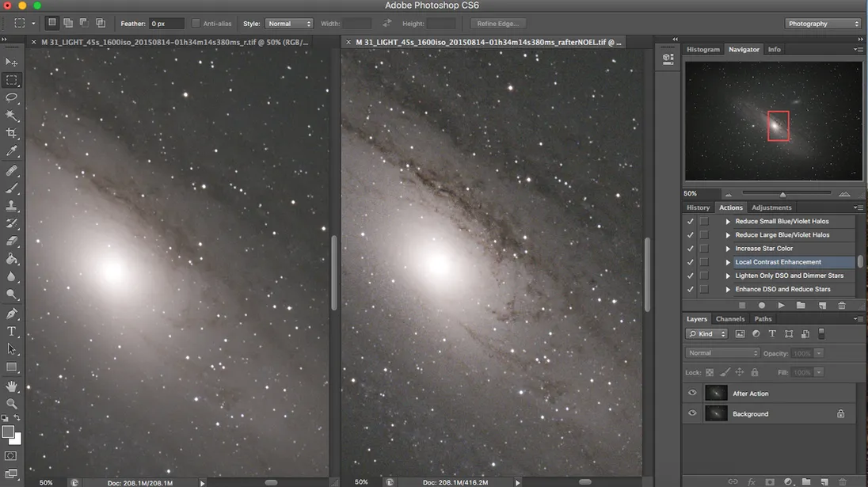Select the History Brush tool
The width and height of the screenshot is (868, 487).
coord(11,223)
